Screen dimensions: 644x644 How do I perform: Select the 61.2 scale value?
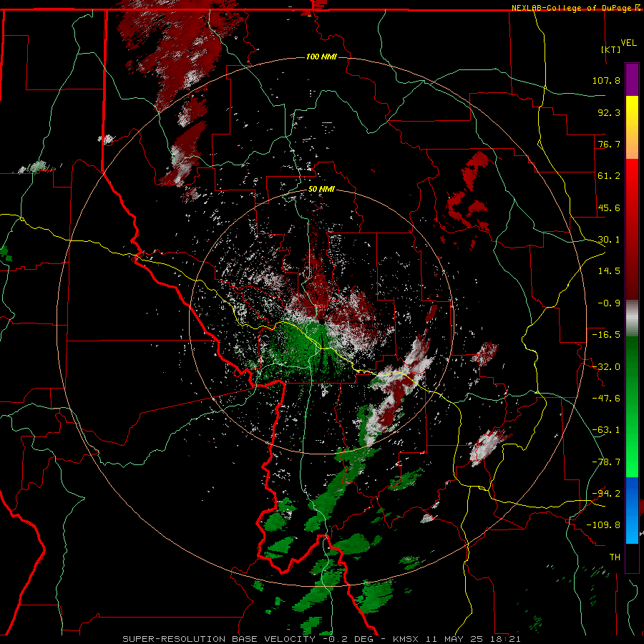(x=609, y=176)
